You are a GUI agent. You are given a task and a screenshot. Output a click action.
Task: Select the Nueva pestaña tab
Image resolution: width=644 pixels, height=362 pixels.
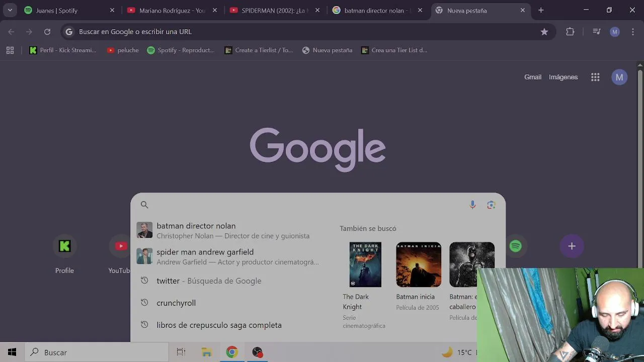pyautogui.click(x=480, y=10)
